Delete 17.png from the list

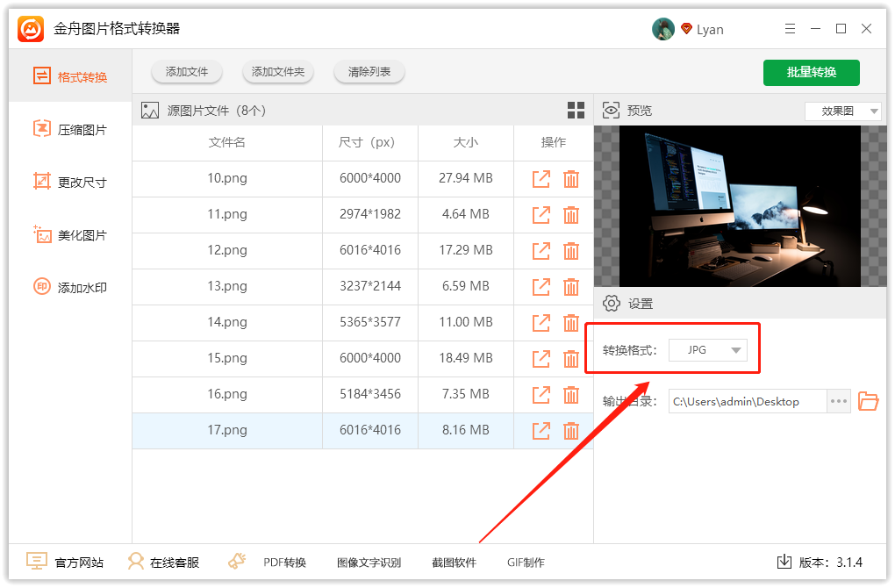pos(571,430)
